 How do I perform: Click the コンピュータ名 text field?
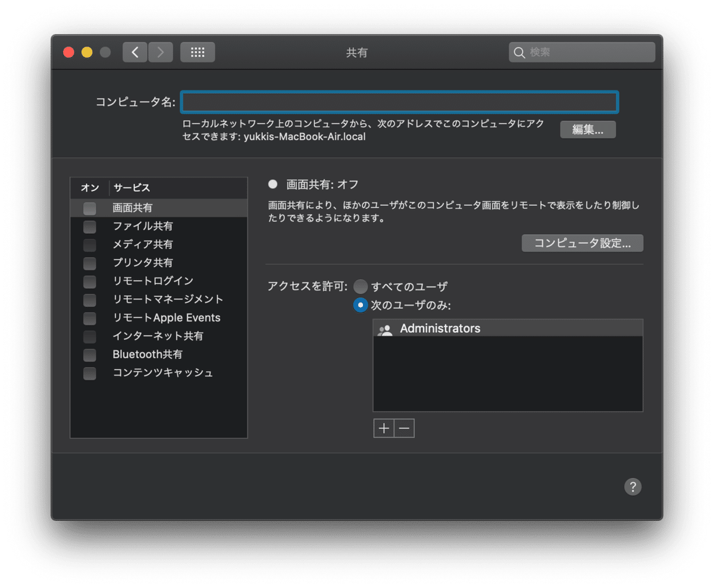(x=400, y=102)
